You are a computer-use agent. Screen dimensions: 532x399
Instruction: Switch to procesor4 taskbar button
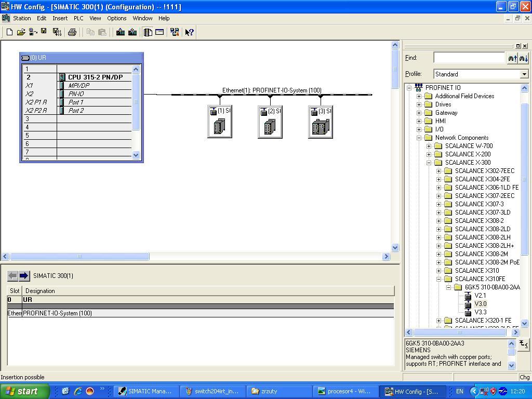point(345,391)
